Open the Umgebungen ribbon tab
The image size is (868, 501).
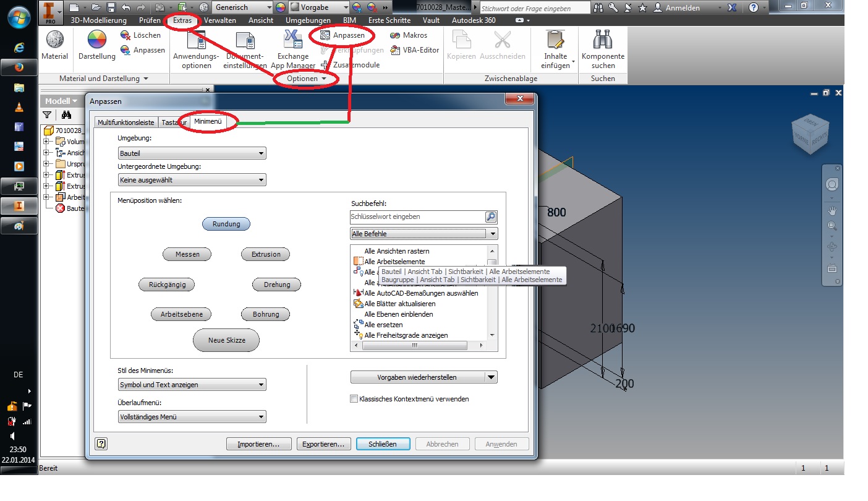click(308, 20)
